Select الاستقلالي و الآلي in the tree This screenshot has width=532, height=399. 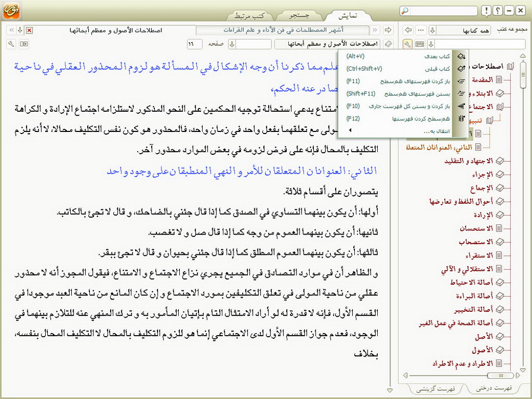467,269
